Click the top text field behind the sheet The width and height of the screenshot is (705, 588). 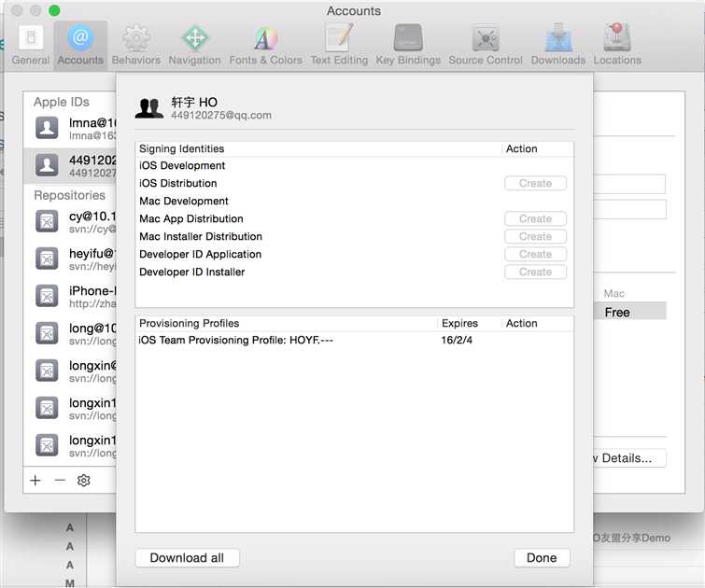629,185
